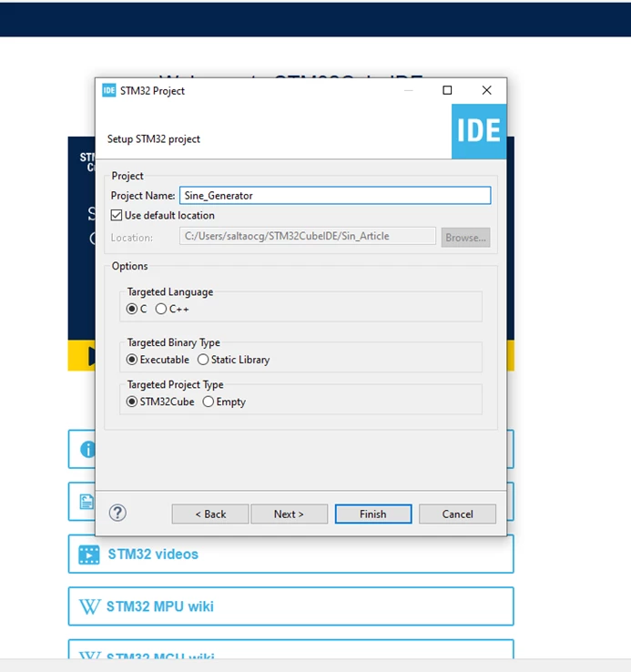Click the Targeted Language group label
The image size is (631, 672).
point(170,292)
